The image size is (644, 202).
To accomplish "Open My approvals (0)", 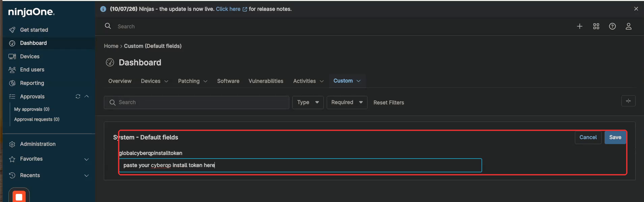I will 32,109.
